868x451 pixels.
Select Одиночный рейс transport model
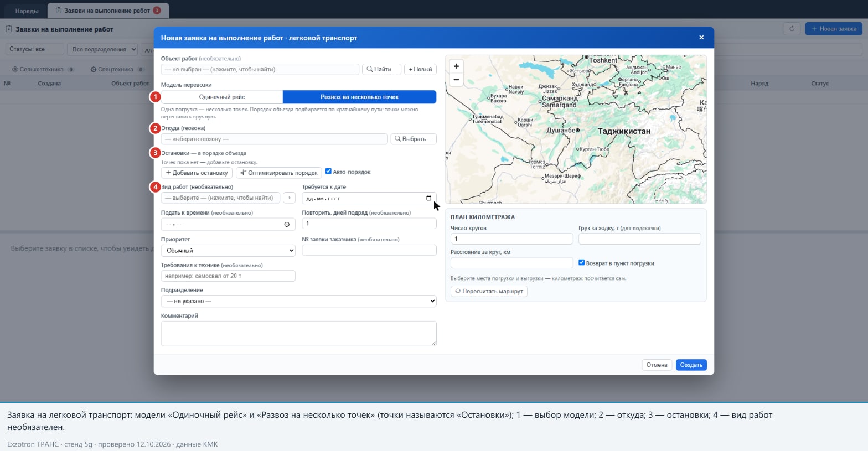[222, 97]
